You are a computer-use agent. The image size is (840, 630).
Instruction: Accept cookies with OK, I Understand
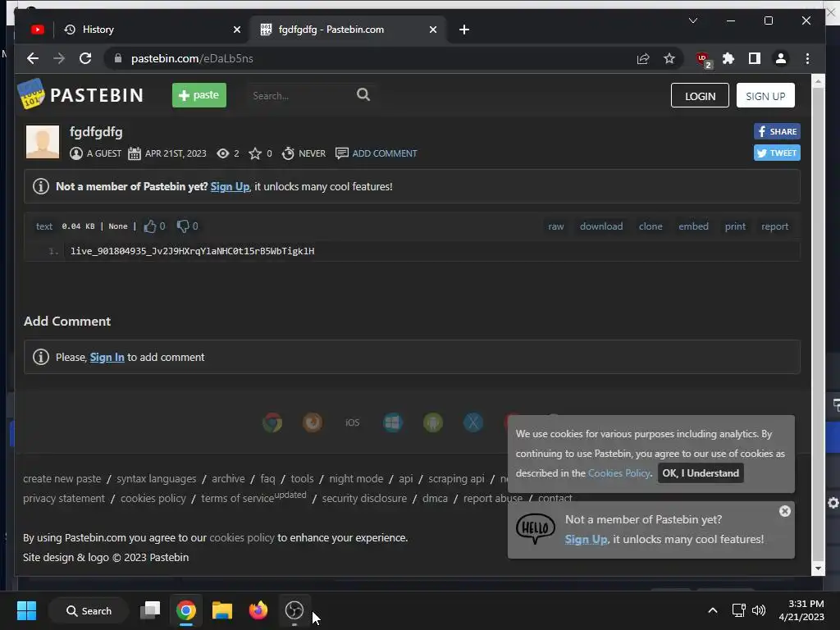pyautogui.click(x=701, y=473)
